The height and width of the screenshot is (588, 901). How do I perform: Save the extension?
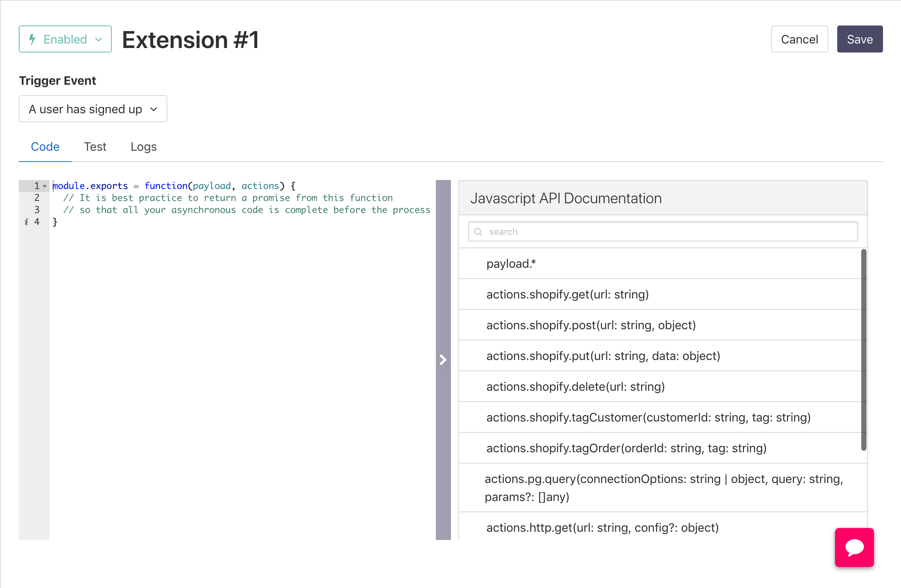point(859,39)
